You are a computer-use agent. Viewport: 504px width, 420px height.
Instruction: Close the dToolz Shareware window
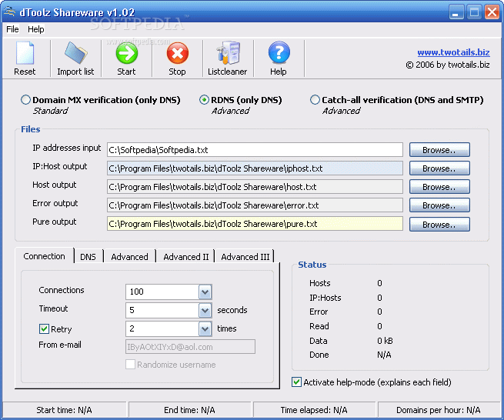(x=492, y=12)
